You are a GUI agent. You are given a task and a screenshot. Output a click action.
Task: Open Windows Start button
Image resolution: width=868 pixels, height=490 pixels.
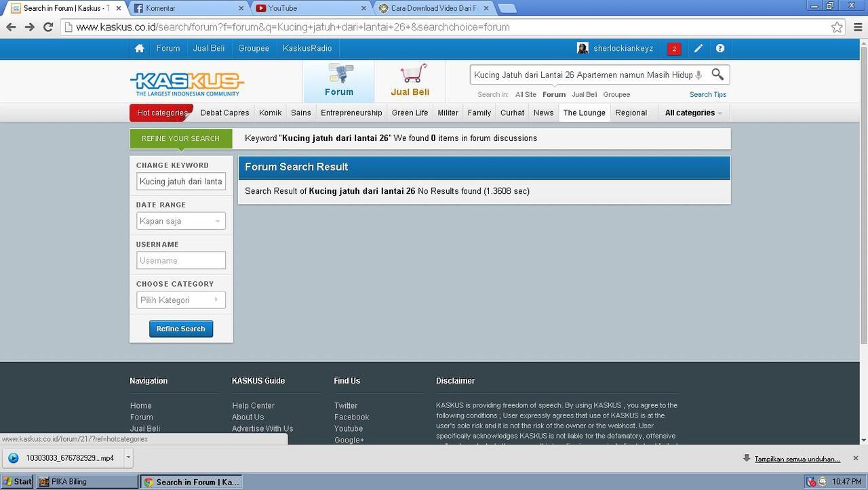click(17, 481)
